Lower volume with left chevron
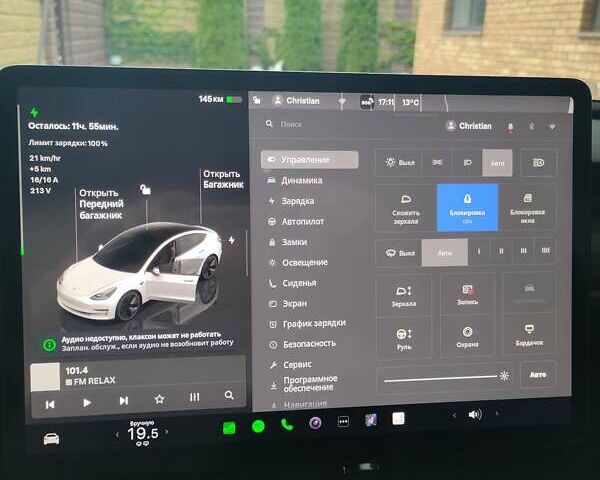This screenshot has width=600, height=480. 455,414
